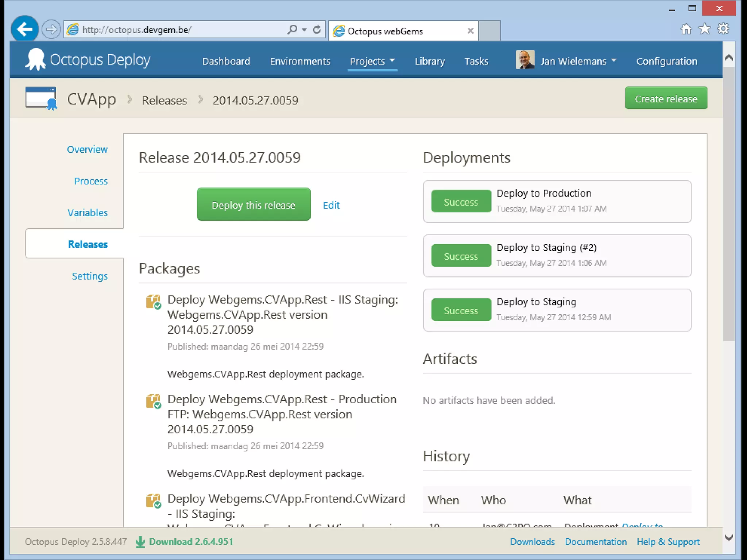Close the Octopus webGems tab
747x560 pixels.
[x=471, y=31]
